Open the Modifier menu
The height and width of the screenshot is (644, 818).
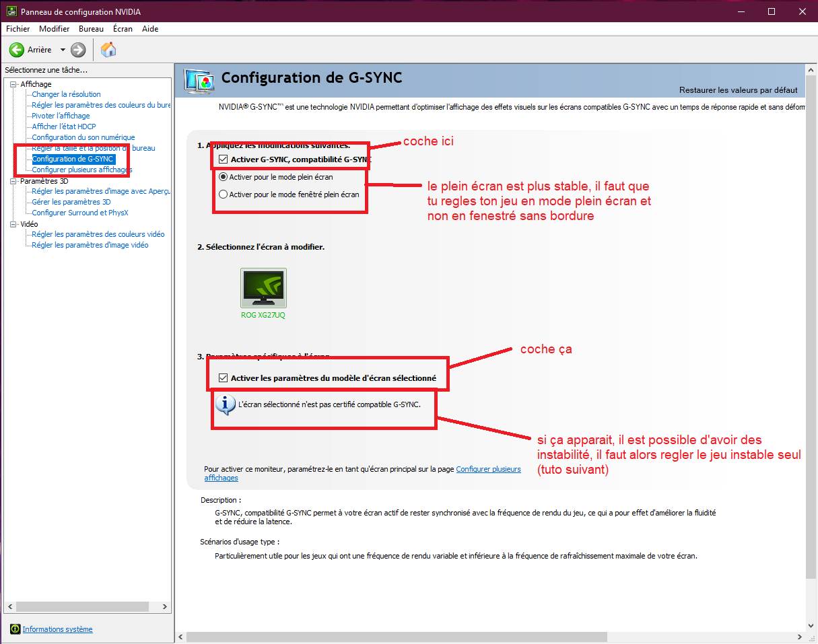coord(54,29)
